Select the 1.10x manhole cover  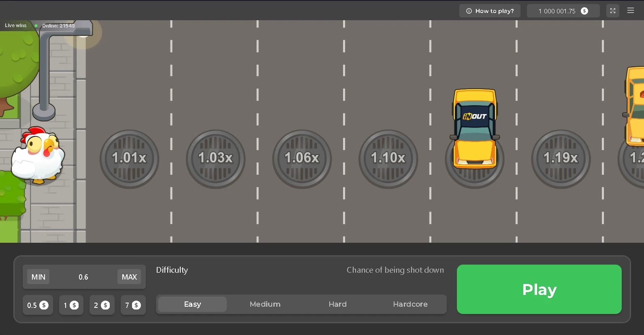click(388, 159)
